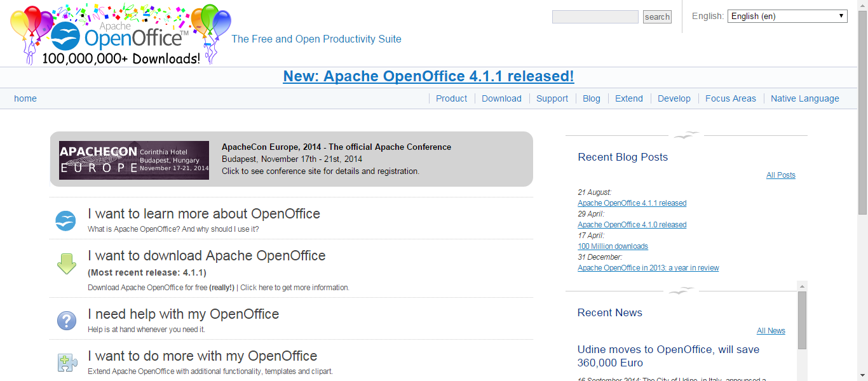Open the Download menu item
Viewport: 868px width, 381px height.
click(x=501, y=98)
